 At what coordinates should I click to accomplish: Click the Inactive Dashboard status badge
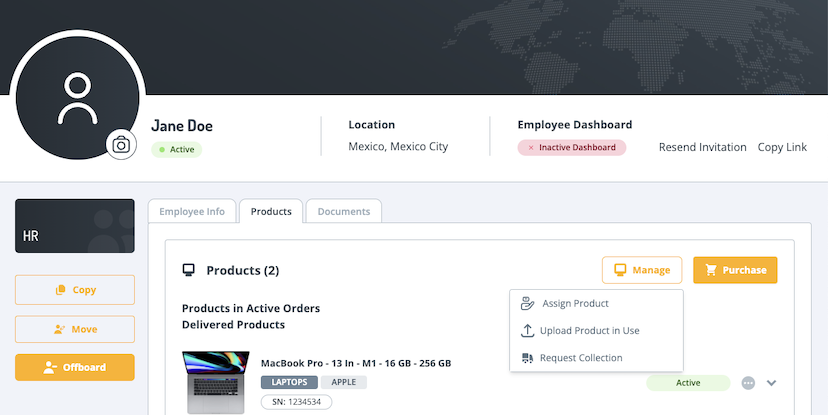tap(572, 148)
